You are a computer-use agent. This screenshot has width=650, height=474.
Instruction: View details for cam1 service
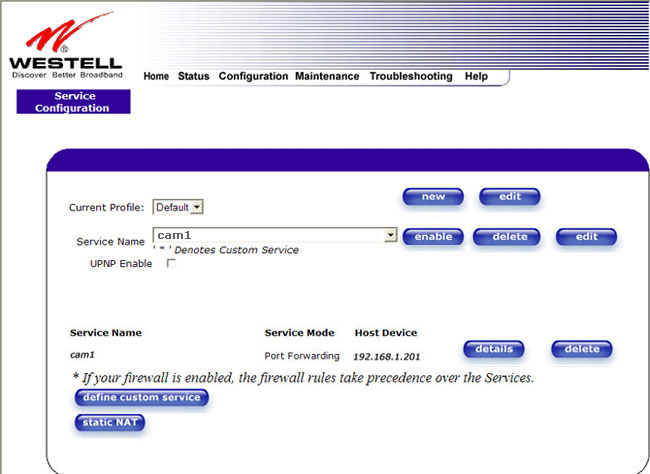pyautogui.click(x=494, y=349)
